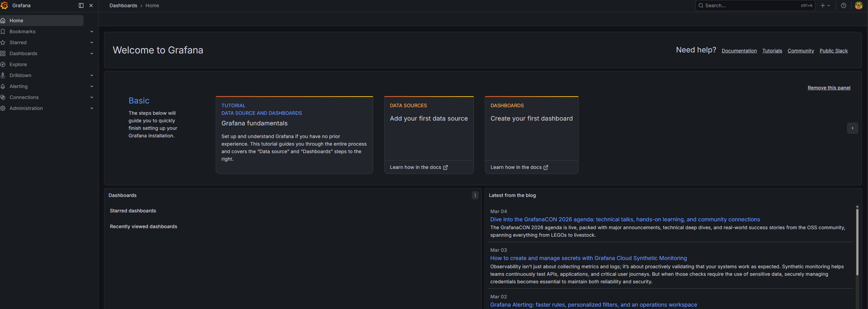Viewport: 868px width, 309px height.
Task: Click the Drilldown icon in sidebar
Action: tap(3, 75)
